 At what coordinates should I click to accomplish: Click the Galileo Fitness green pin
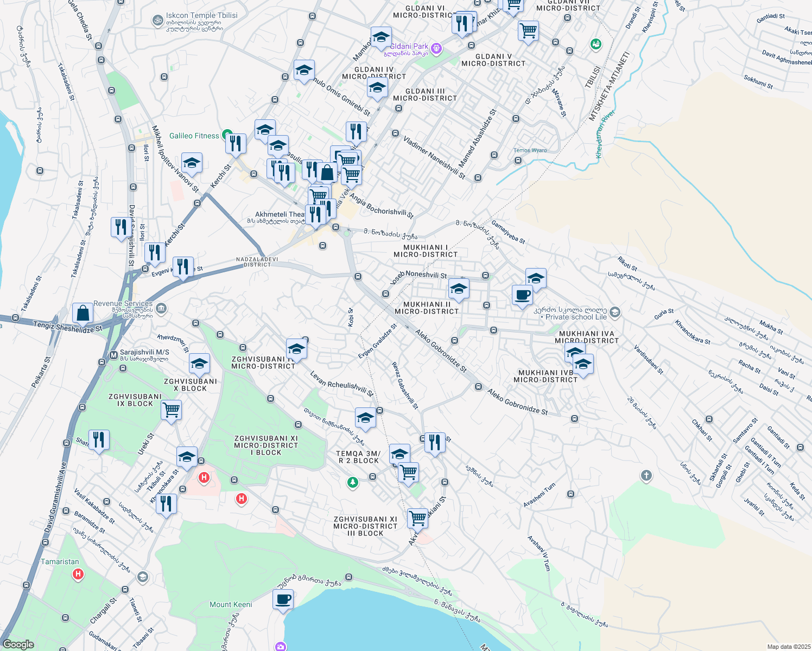(x=227, y=135)
